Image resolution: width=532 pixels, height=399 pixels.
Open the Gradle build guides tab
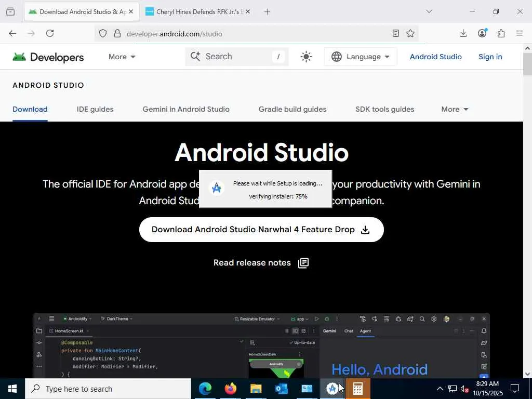coord(292,109)
